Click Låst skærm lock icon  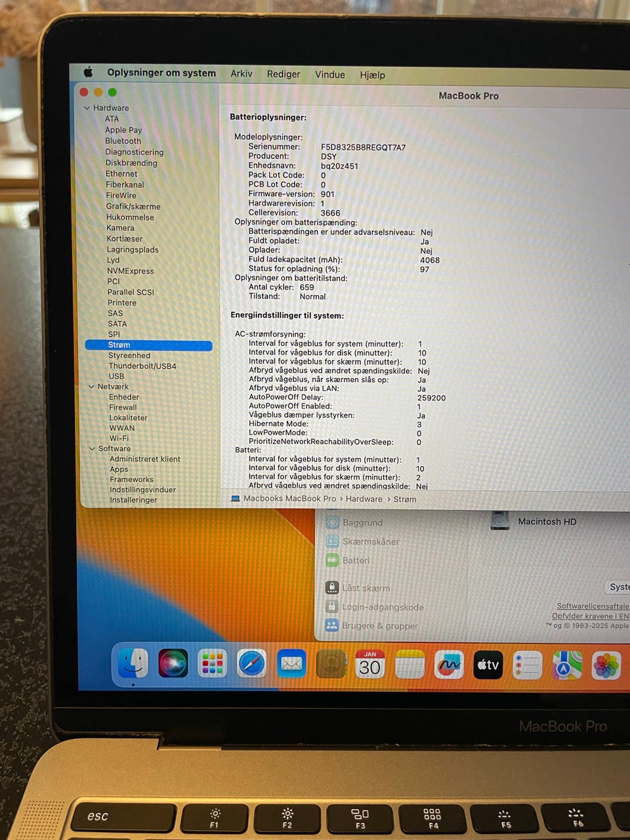[332, 587]
